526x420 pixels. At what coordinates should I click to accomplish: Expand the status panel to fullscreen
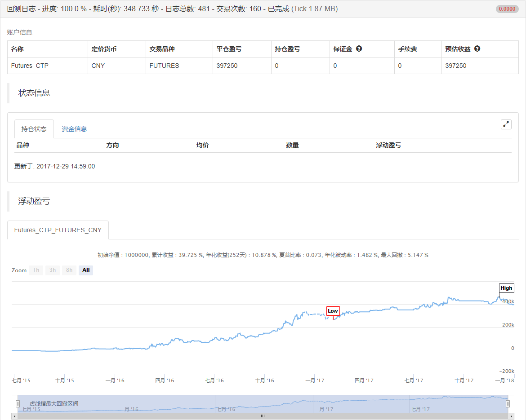pos(506,124)
